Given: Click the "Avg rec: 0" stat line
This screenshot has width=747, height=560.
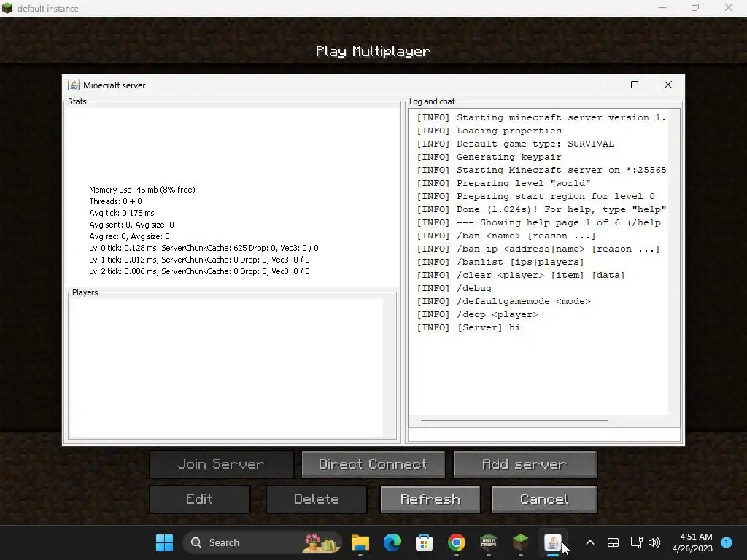Looking at the screenshot, I should pos(129,236).
